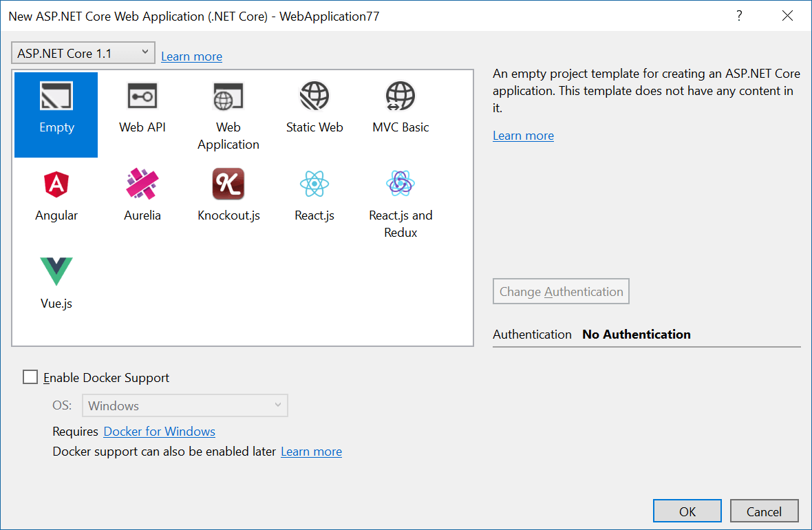Image resolution: width=812 pixels, height=530 pixels.
Task: Click Learn more beside framework version dropdown
Action: click(x=191, y=56)
